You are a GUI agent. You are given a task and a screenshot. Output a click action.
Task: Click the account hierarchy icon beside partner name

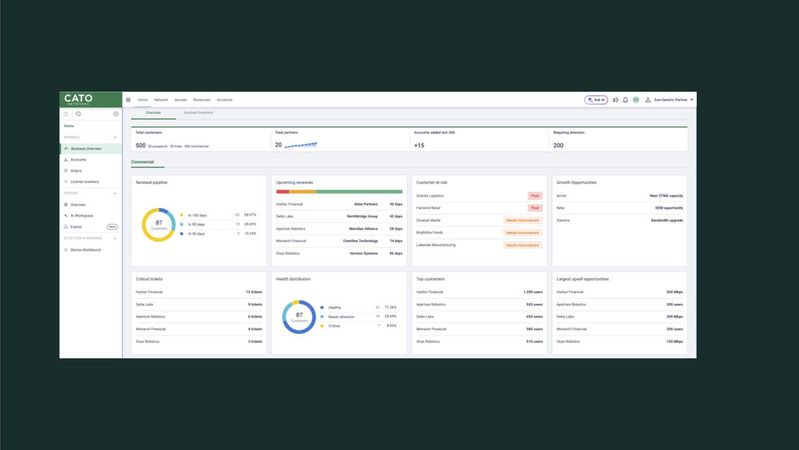pos(648,100)
